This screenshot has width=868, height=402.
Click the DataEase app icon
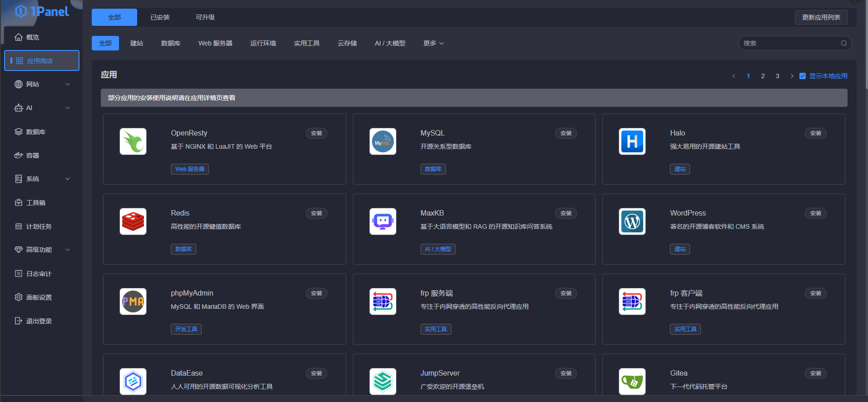point(133,382)
